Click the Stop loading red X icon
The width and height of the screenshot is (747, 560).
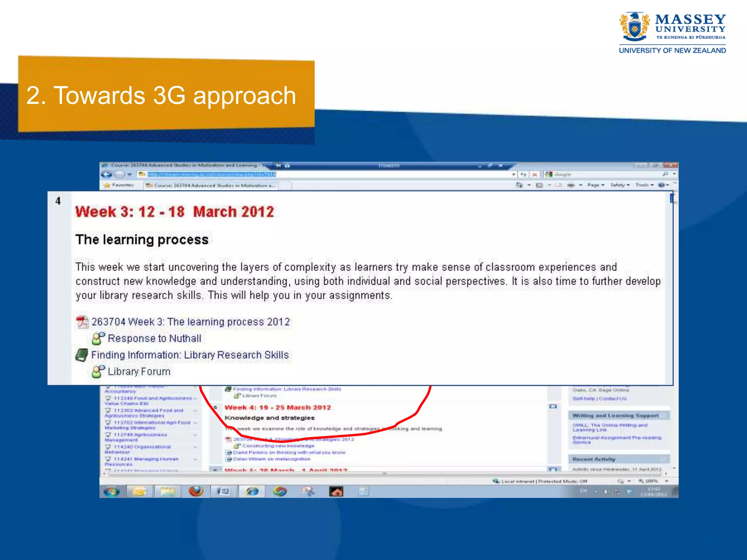point(534,175)
